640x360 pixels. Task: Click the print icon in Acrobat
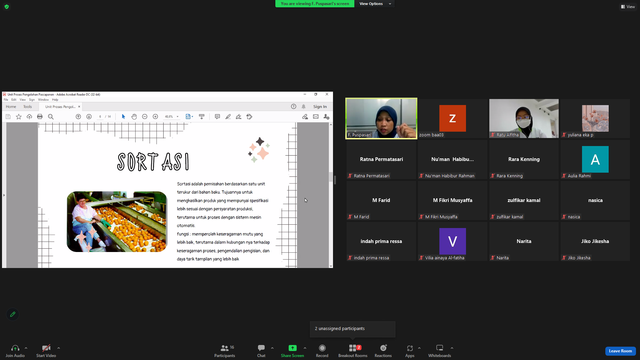point(40,117)
